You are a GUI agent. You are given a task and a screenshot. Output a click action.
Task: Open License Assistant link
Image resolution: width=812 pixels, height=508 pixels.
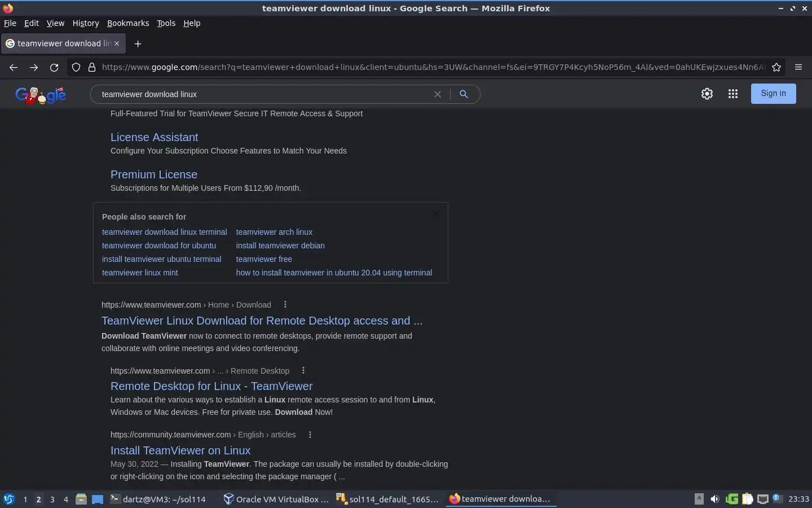point(154,137)
